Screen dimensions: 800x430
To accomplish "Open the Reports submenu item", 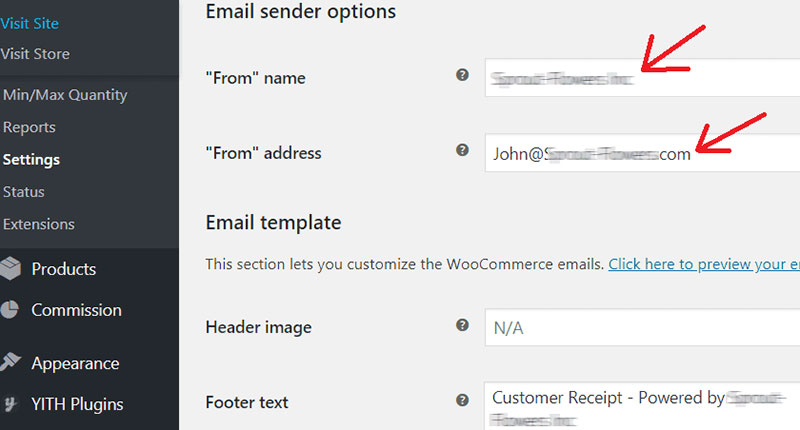I will [x=29, y=127].
